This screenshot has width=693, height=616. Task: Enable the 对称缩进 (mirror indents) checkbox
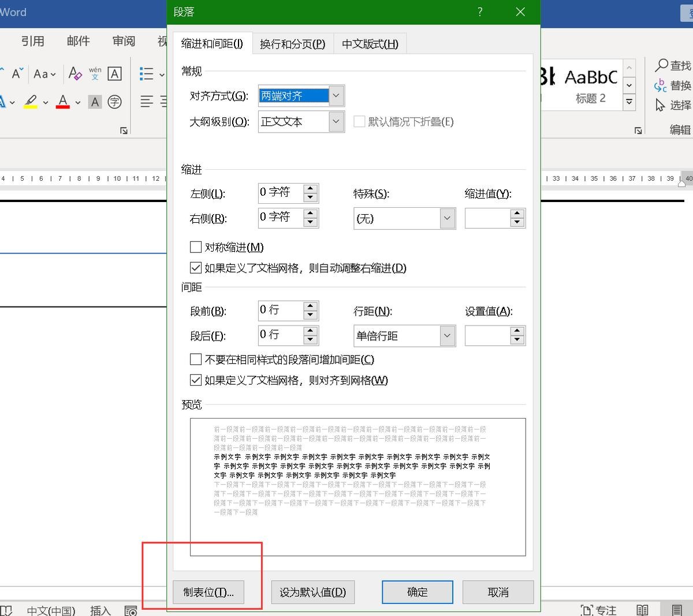(196, 247)
